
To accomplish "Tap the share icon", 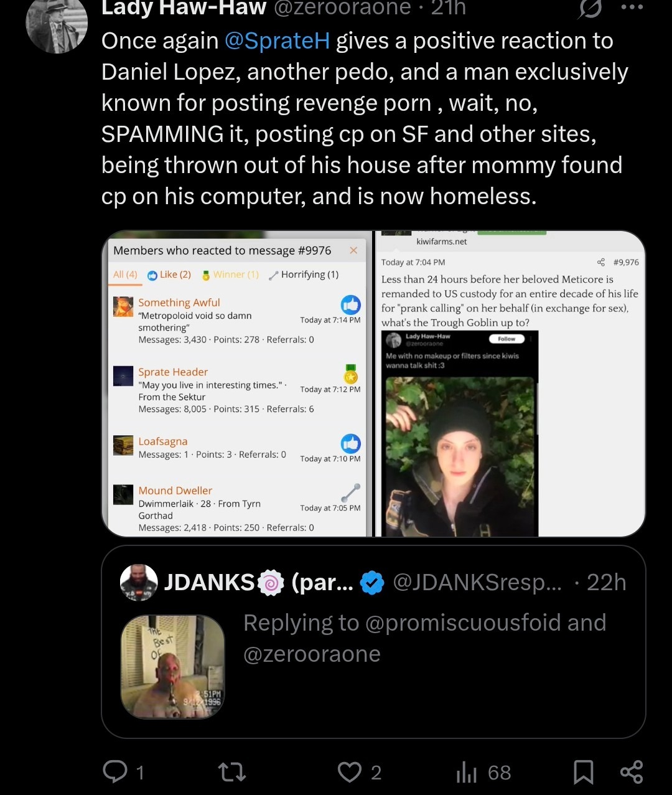I will click(632, 773).
